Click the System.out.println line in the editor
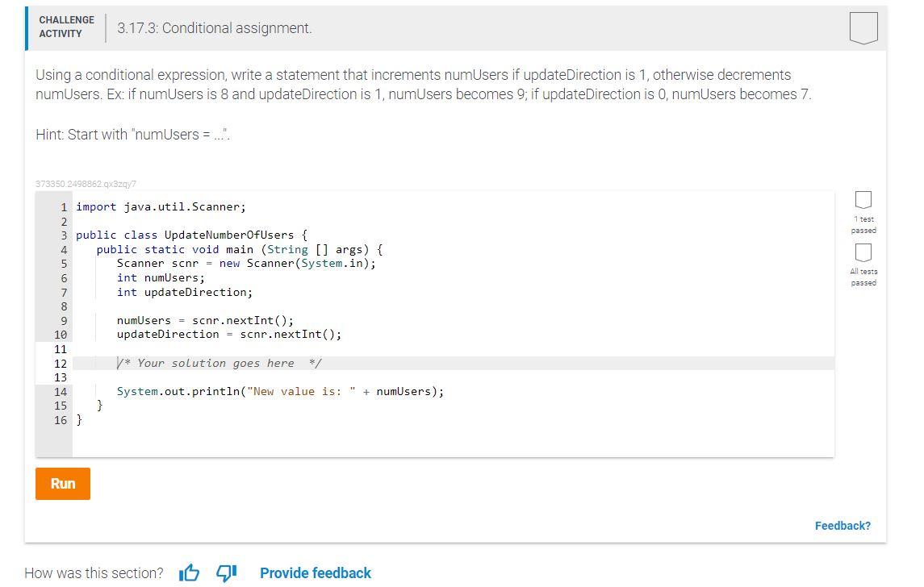924x587 pixels. click(x=281, y=391)
